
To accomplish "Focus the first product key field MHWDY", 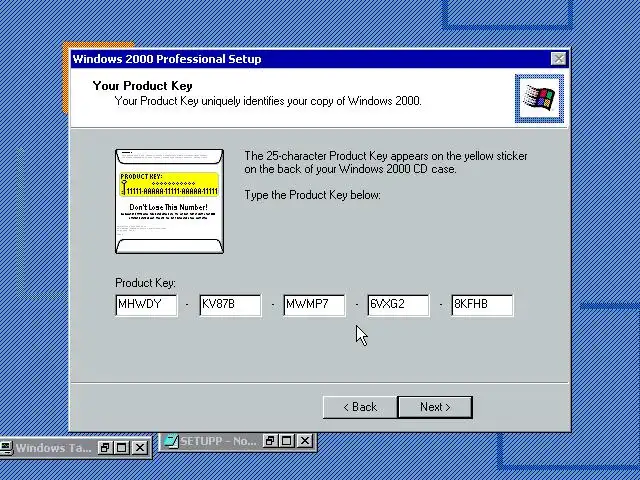I will click(x=147, y=305).
